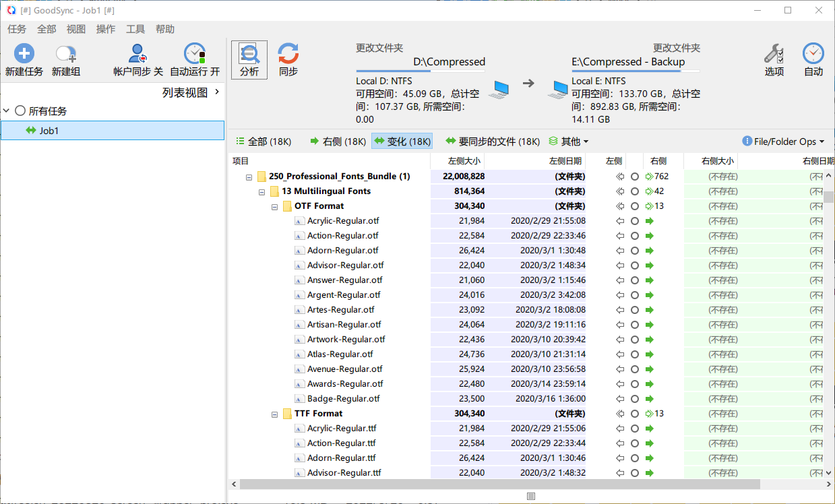Viewport: 835px width, 504px height.
Task: Switch to the 变化 (18K) tab
Action: [402, 141]
